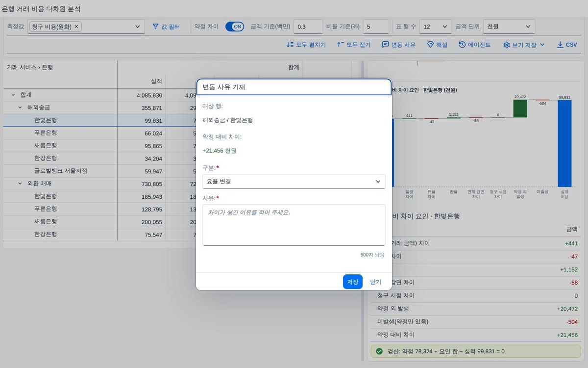Download data with CSV button

(567, 45)
